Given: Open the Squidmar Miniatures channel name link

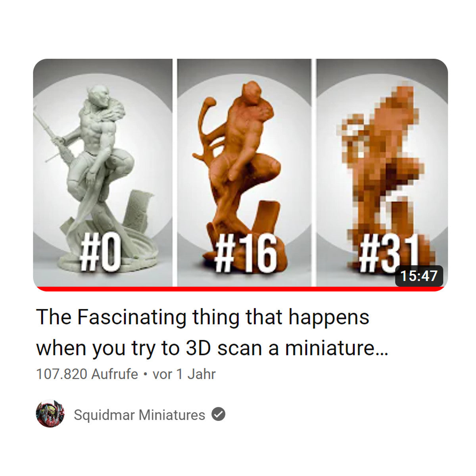Looking at the screenshot, I should pos(140,415).
